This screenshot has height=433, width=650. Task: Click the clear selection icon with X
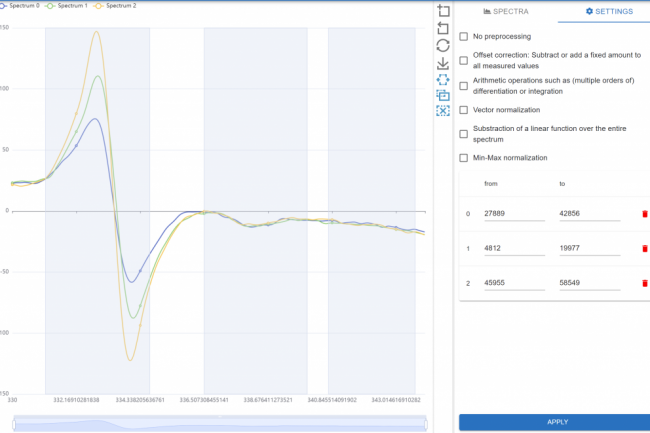[444, 111]
